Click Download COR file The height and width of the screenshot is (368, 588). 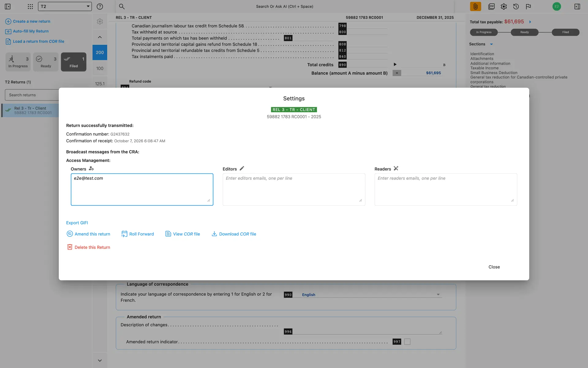(234, 234)
